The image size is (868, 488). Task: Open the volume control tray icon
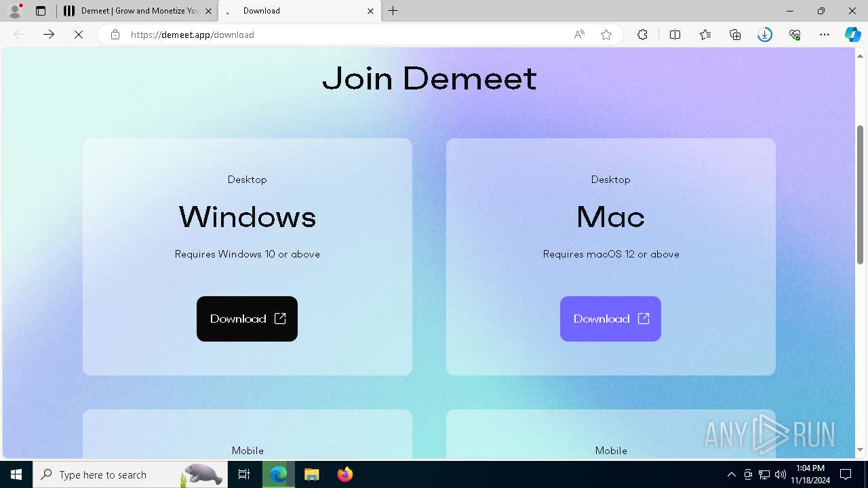781,474
